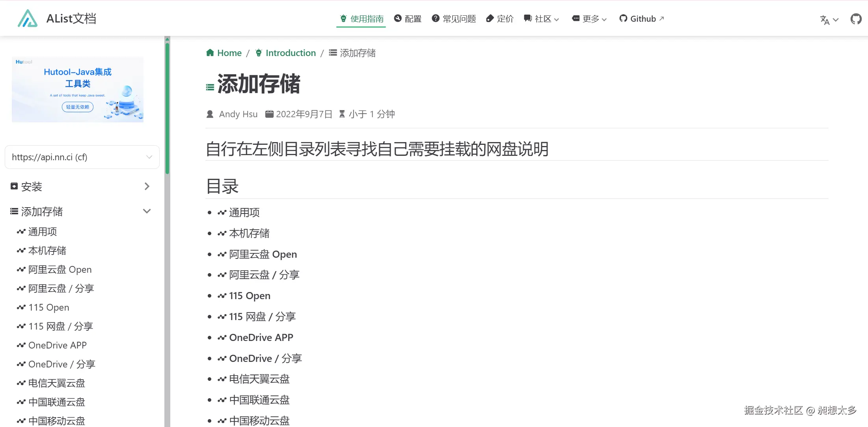The height and width of the screenshot is (427, 868).
Task: Click the 配置 wrench icon in navbar
Action: (x=398, y=19)
